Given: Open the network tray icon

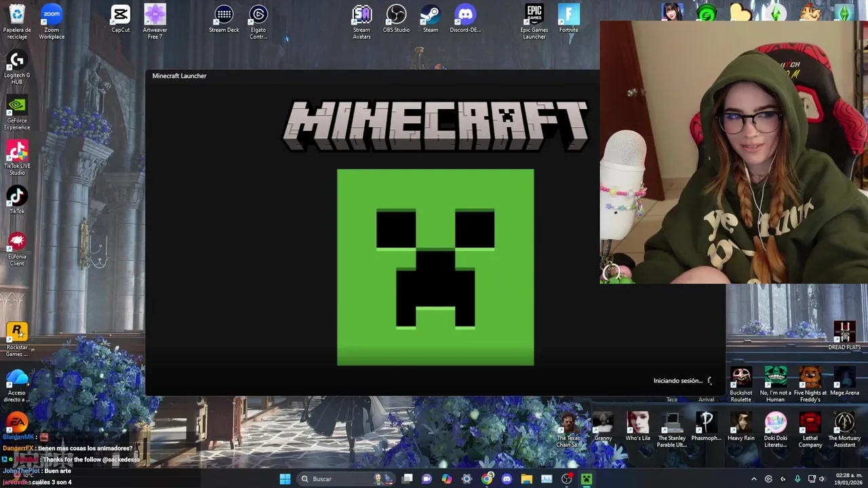Looking at the screenshot, I should [811, 479].
